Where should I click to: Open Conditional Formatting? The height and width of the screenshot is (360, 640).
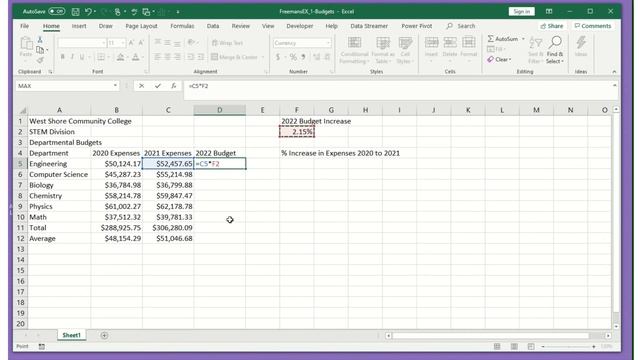354,50
